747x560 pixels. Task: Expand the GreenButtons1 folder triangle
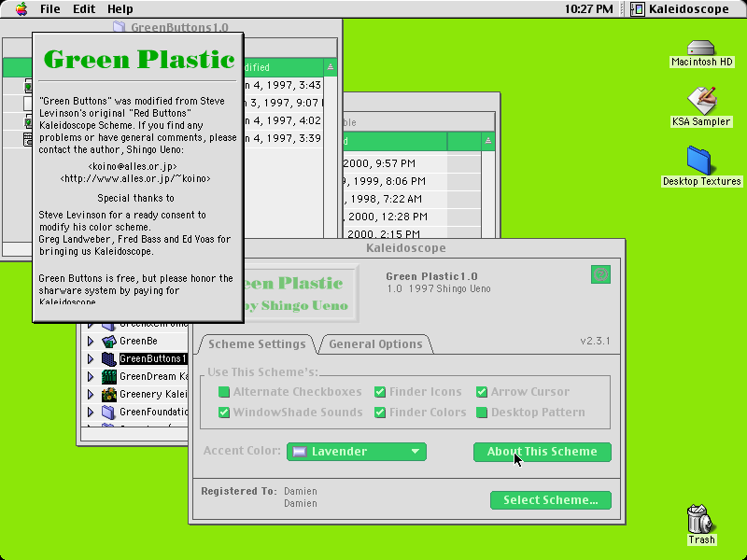(x=90, y=358)
